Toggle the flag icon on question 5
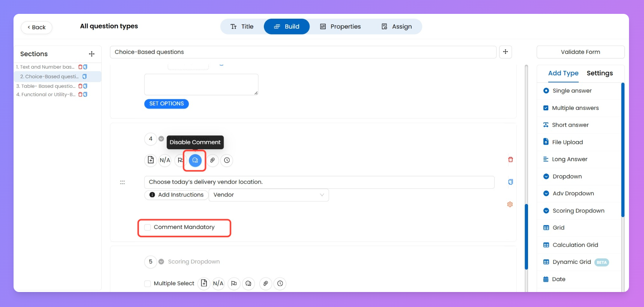Viewport: 644px width, 307px height. tap(234, 283)
